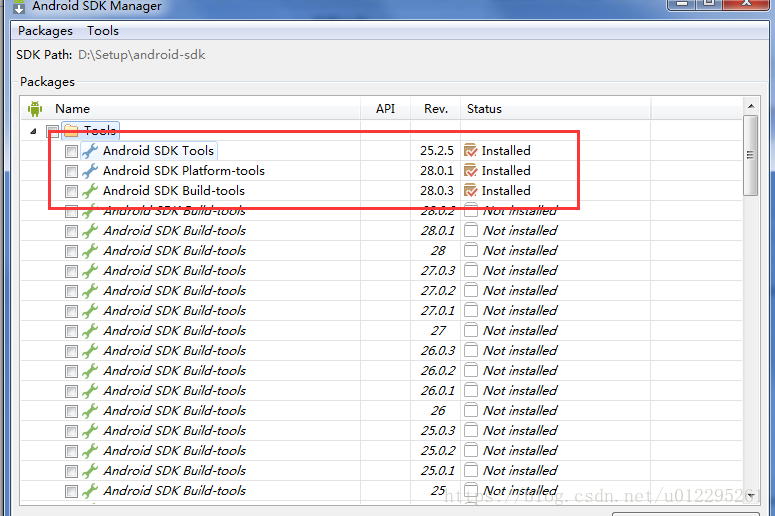Click the vertical scrollbar thumb
The height and width of the screenshot is (516, 775).
tap(751, 156)
